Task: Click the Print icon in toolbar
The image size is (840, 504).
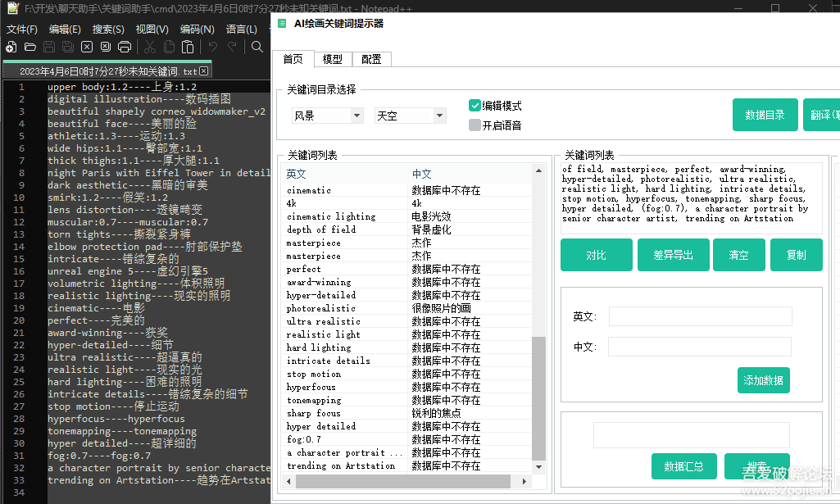Action: (125, 47)
